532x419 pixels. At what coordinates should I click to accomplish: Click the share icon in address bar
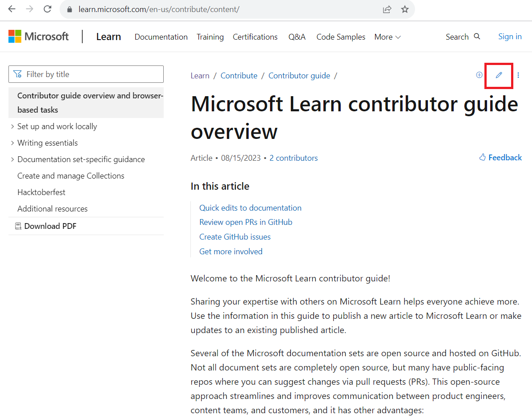(x=387, y=9)
